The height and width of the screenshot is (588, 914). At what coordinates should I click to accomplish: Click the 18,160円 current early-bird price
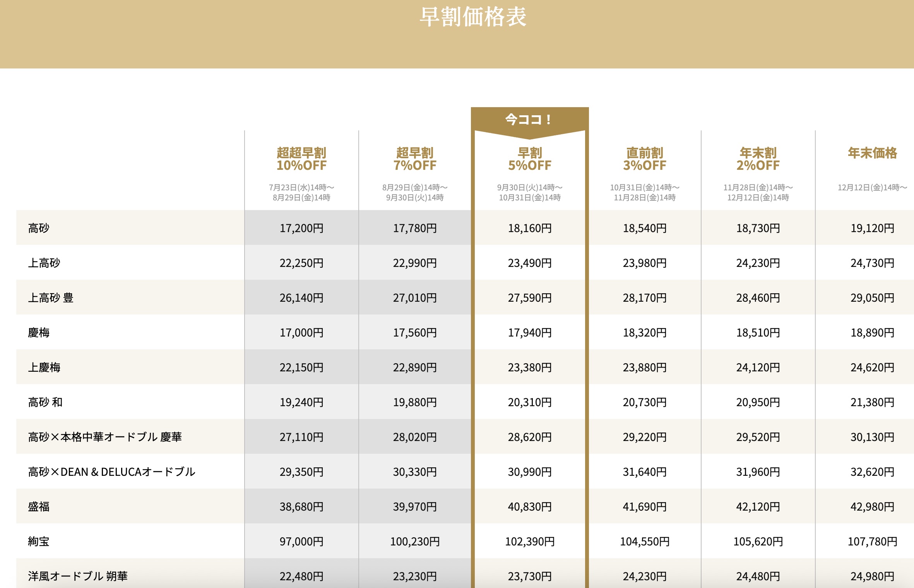[529, 228]
